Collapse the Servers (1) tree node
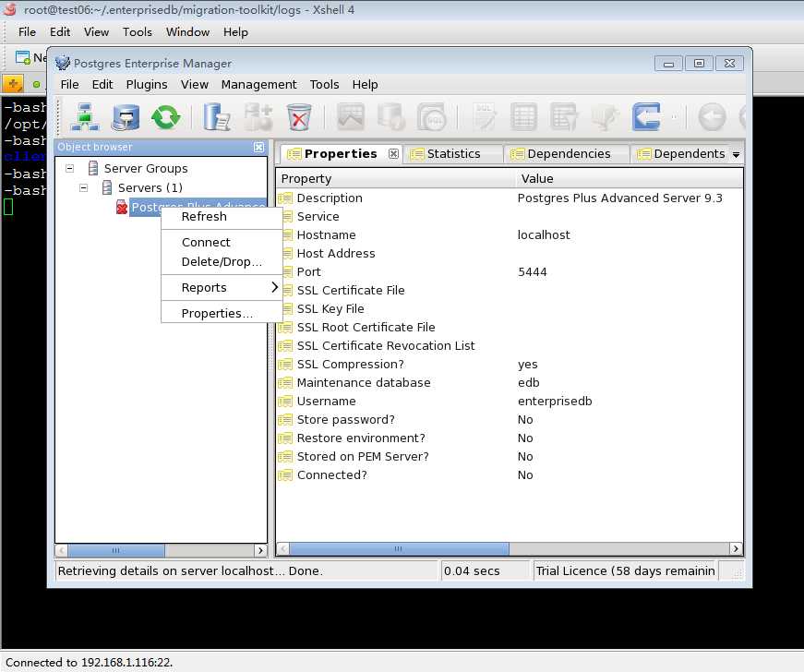Viewport: 804px width, 672px height. click(84, 187)
